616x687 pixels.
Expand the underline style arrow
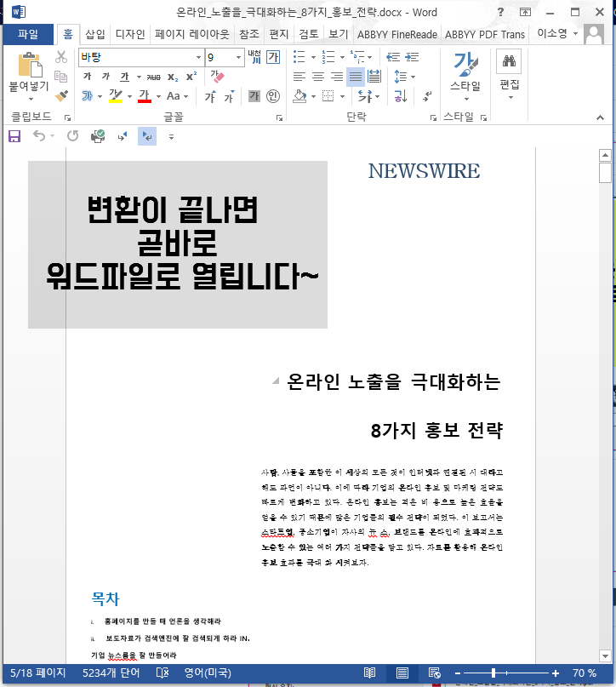coord(139,77)
